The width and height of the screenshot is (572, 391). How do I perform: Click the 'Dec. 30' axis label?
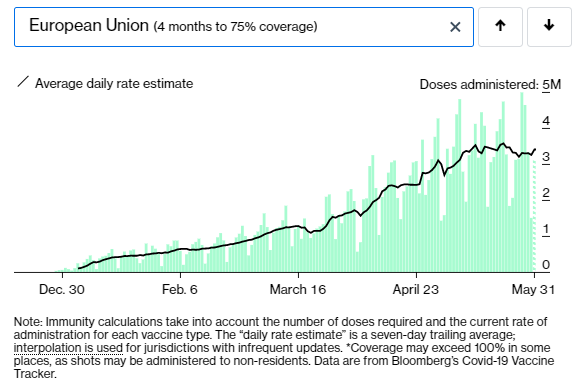(62, 290)
